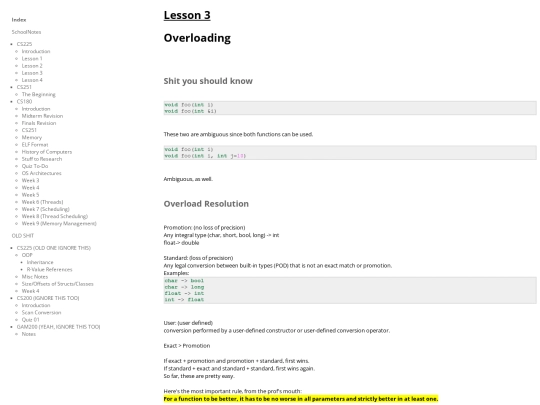This screenshot has width=540, height=405.
Task: Click the 'char -> bool' code line
Action: click(184, 281)
